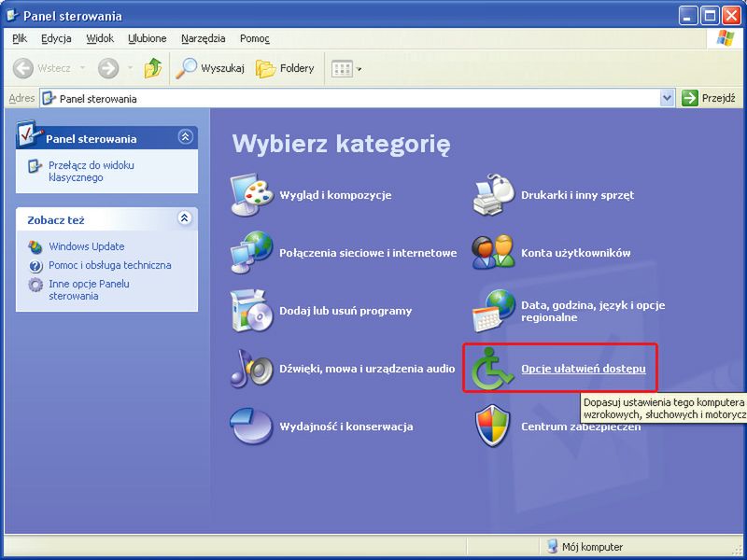Open Pomoc i obsługa techniczna link
747x560 pixels.
click(x=110, y=265)
